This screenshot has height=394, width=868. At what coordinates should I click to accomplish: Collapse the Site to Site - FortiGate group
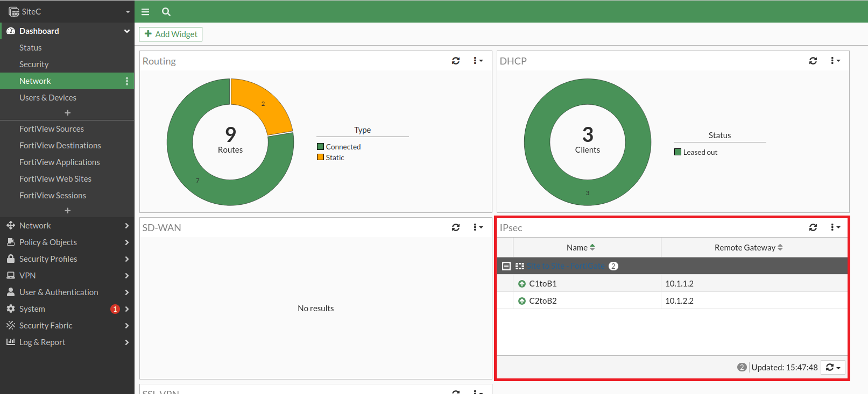pyautogui.click(x=506, y=266)
